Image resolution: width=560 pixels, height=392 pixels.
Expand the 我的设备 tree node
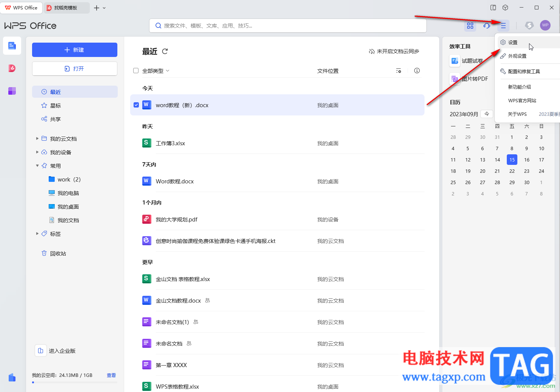click(x=37, y=152)
